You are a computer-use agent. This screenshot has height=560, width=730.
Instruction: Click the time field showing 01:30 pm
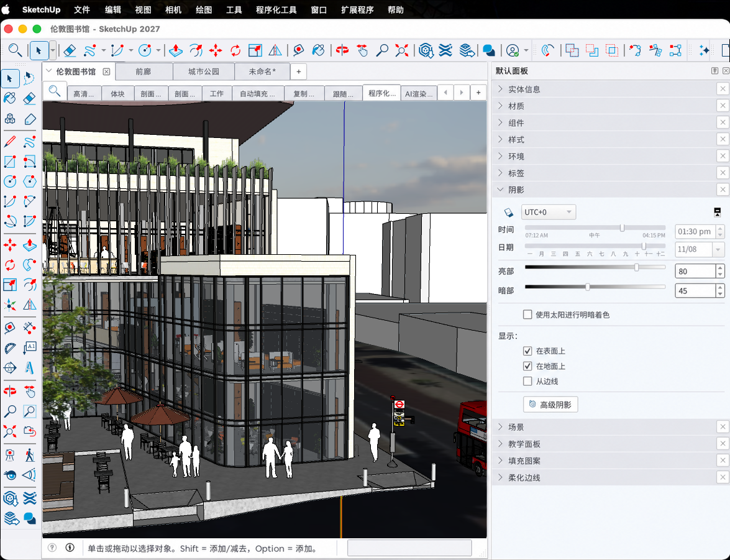click(x=695, y=232)
